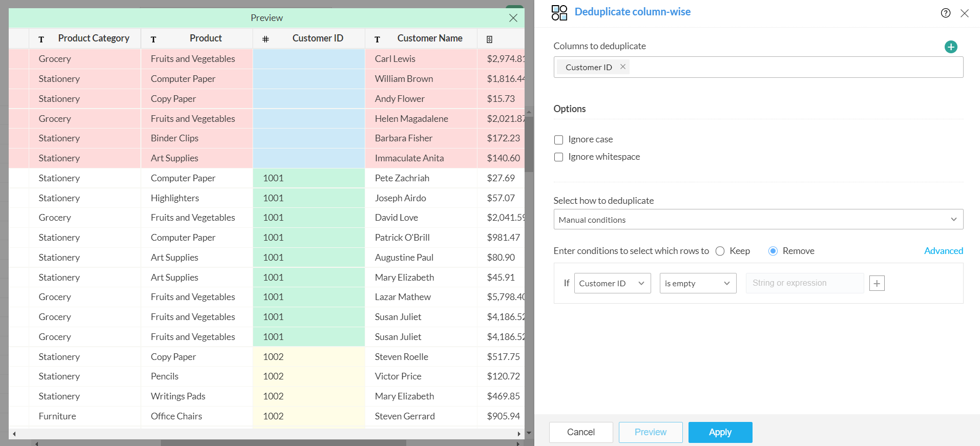The width and height of the screenshot is (980, 446).
Task: Click the text type icon for Customer Name
Action: (x=378, y=39)
